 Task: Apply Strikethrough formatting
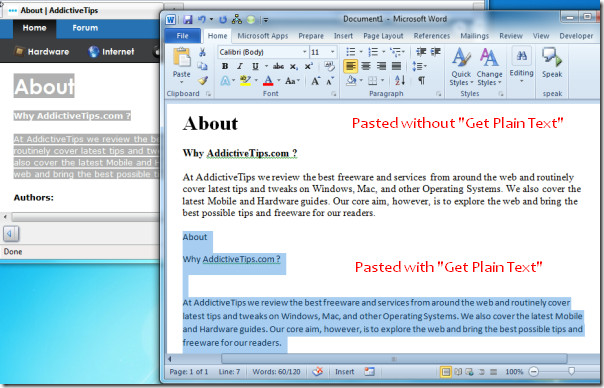tap(278, 66)
